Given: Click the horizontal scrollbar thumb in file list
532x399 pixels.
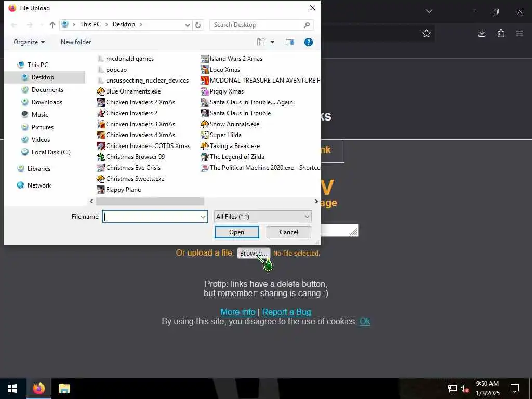Looking at the screenshot, I should [x=150, y=201].
